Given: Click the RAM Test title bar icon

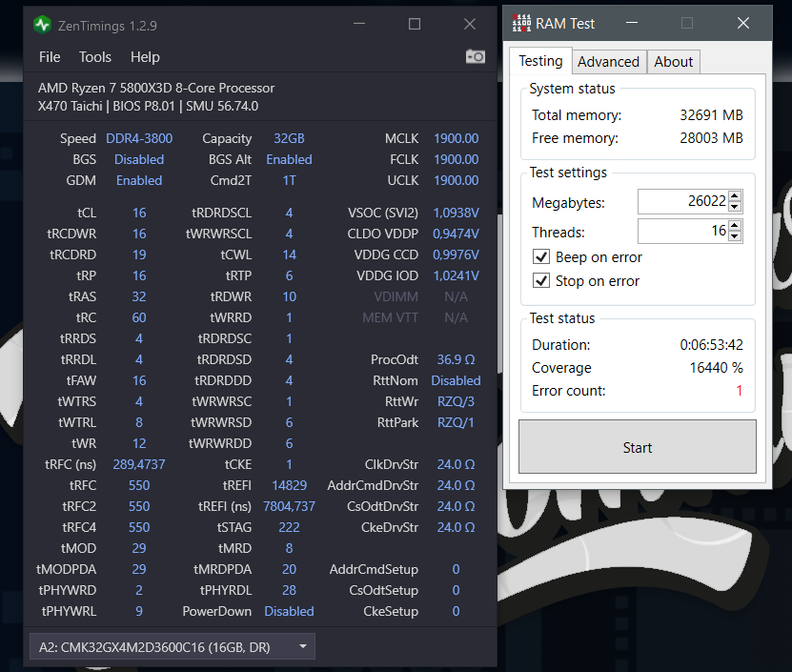Looking at the screenshot, I should [521, 23].
